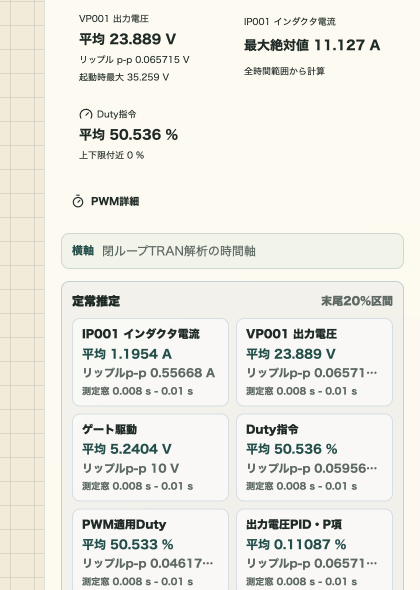420x590 pixels.
Task: Click the gauge icon beside Duty指令
Action: pos(86,114)
